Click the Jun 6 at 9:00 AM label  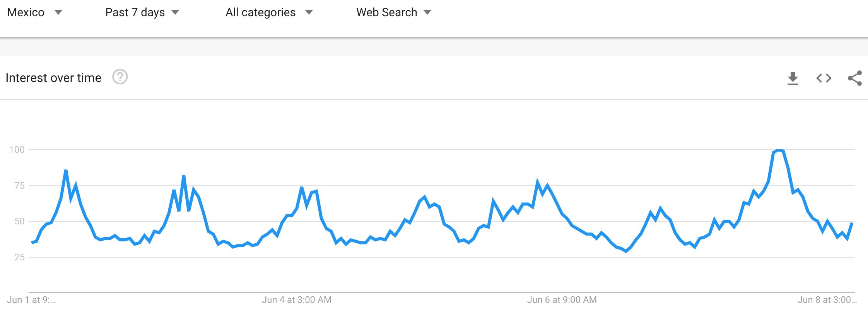[562, 300]
